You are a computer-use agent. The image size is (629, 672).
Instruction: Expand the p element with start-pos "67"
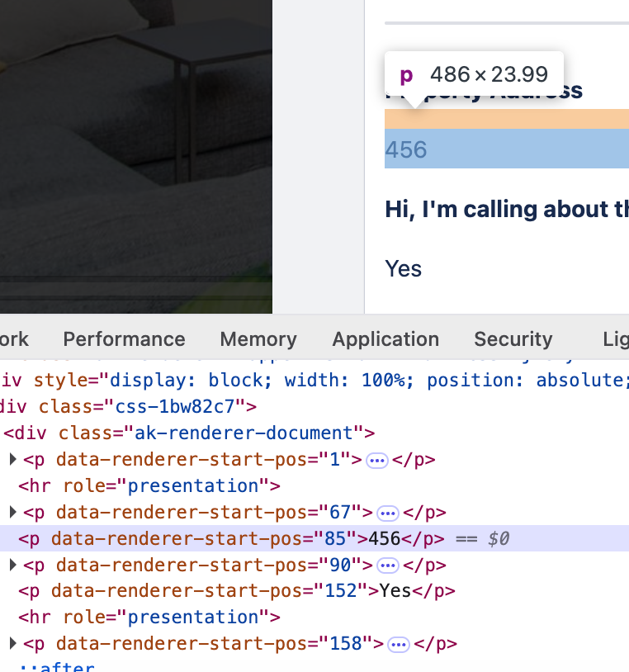12,513
